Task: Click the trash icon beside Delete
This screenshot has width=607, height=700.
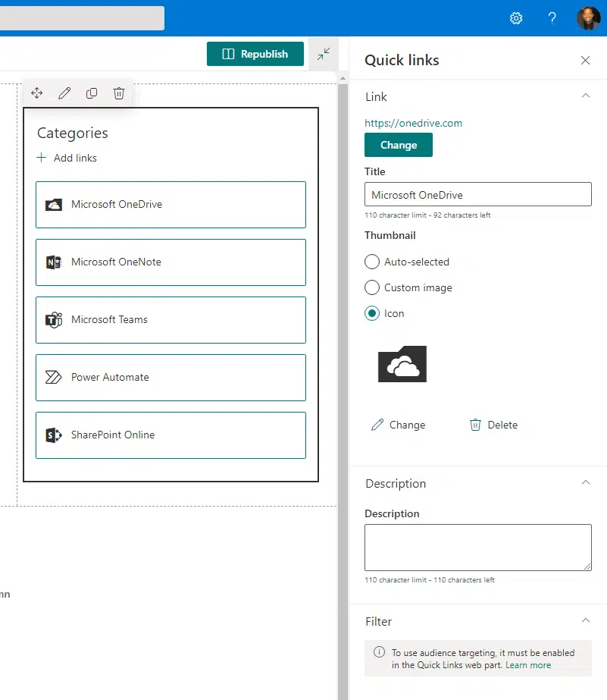Action: click(x=475, y=425)
